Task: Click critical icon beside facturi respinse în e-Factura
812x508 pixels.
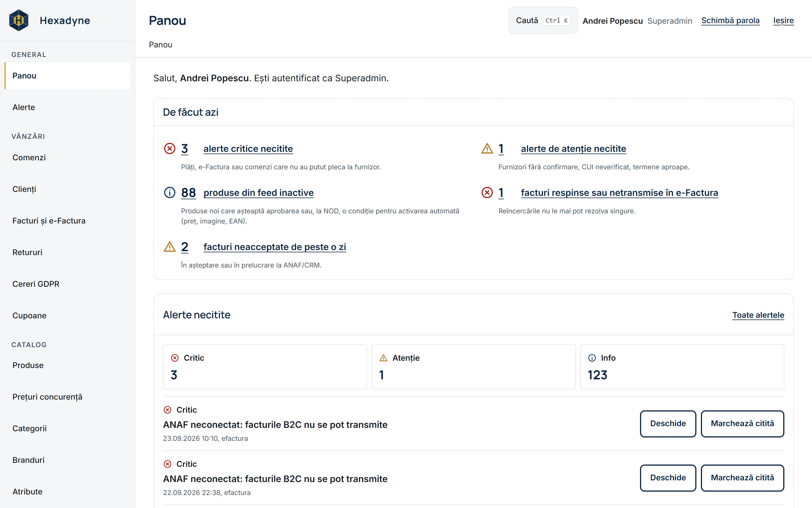Action: point(487,192)
